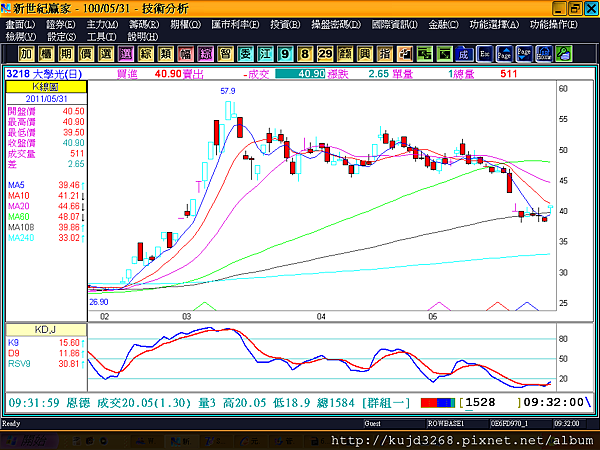
Task: Open the 主力(M) menu
Action: coord(102,25)
